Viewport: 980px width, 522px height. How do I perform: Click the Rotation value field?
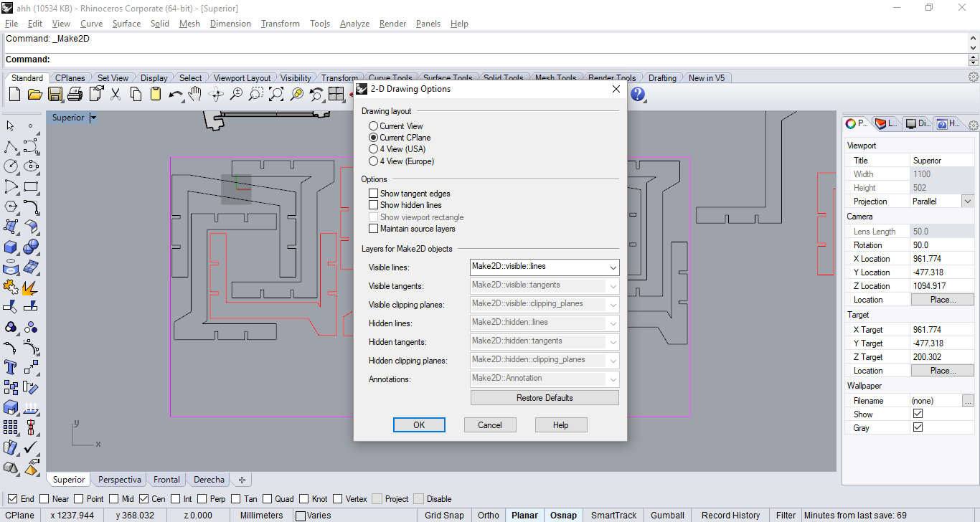pos(942,245)
